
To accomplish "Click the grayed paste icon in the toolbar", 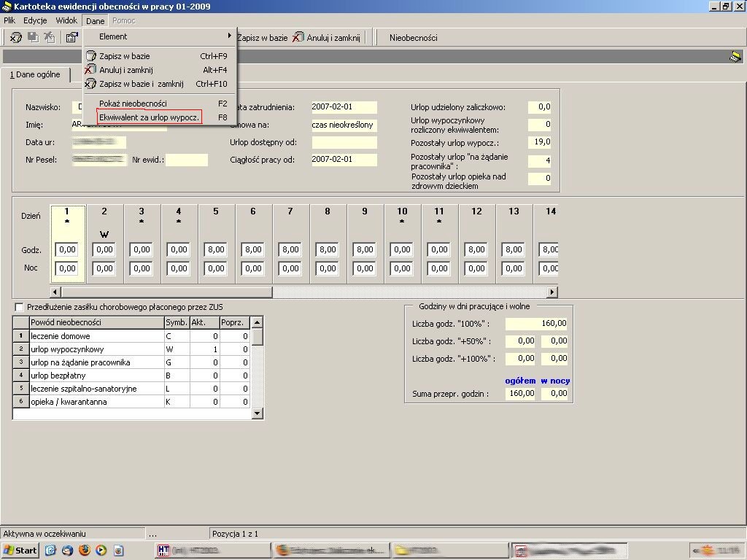I will click(50, 37).
